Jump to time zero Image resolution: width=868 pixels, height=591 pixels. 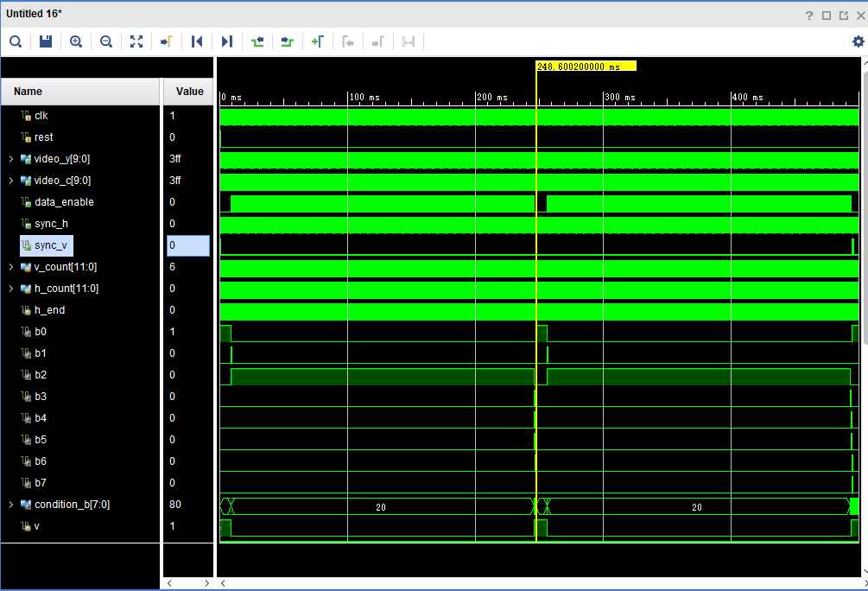(x=197, y=41)
